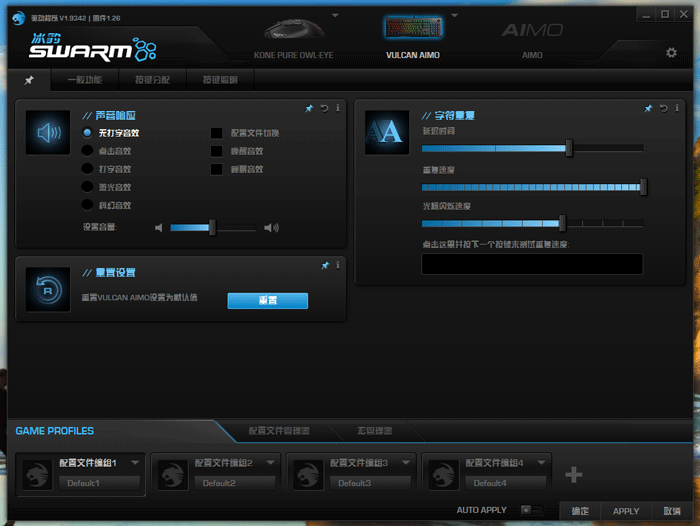Click the APPLY button
700x526 pixels.
pyautogui.click(x=626, y=511)
